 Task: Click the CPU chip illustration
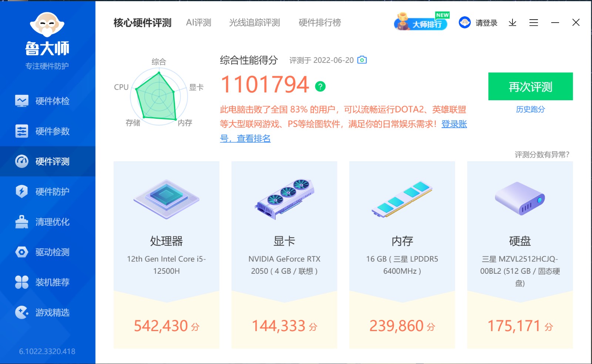pos(166,199)
